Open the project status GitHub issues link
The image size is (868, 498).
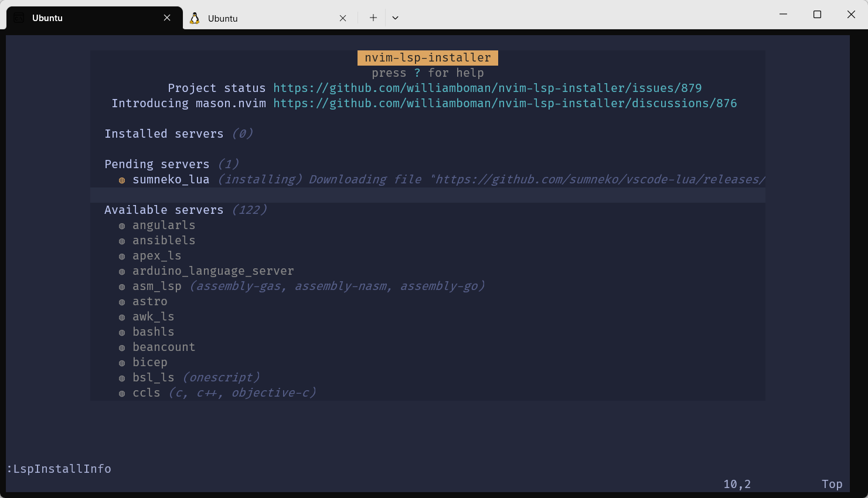coord(487,88)
